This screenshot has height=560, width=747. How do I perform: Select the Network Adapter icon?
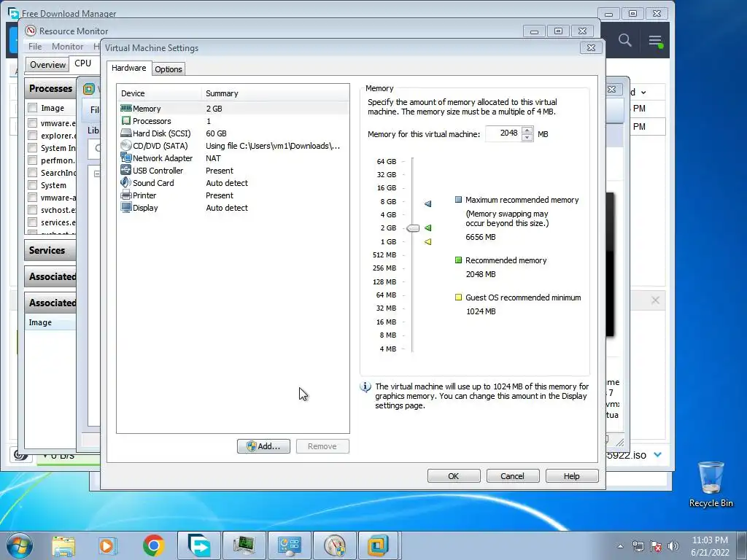click(125, 157)
